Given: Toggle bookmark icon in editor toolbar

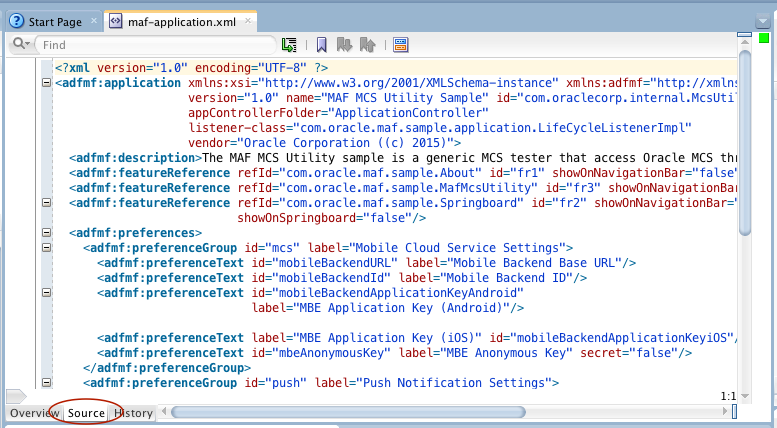Looking at the screenshot, I should [x=322, y=45].
